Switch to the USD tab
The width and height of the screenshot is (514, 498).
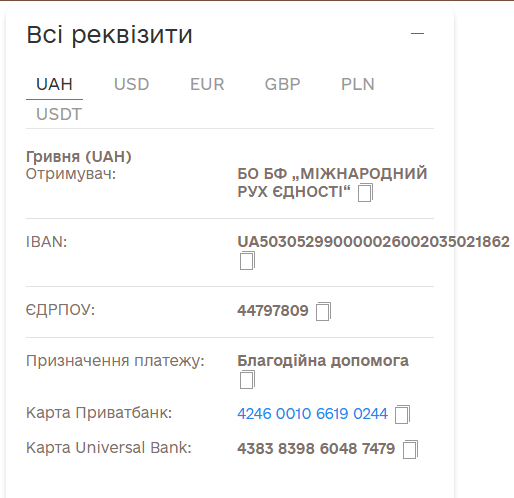click(x=131, y=84)
